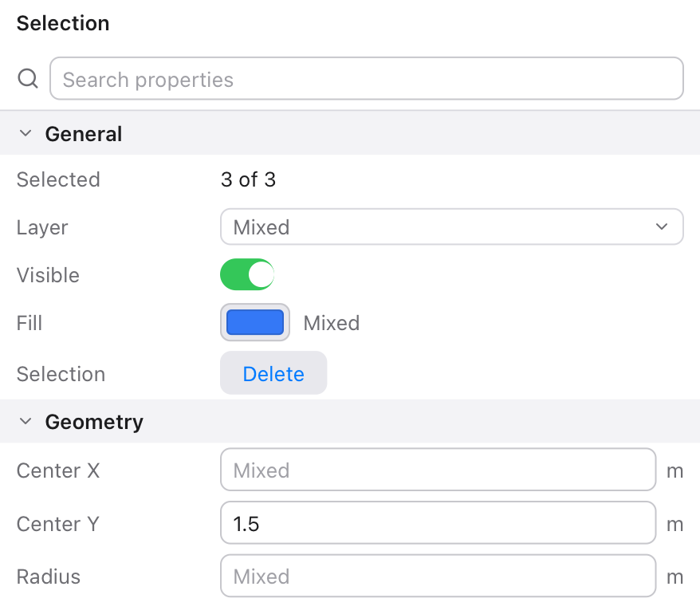Collapse the General section chevron
This screenshot has height=614, width=700.
pos(26,133)
